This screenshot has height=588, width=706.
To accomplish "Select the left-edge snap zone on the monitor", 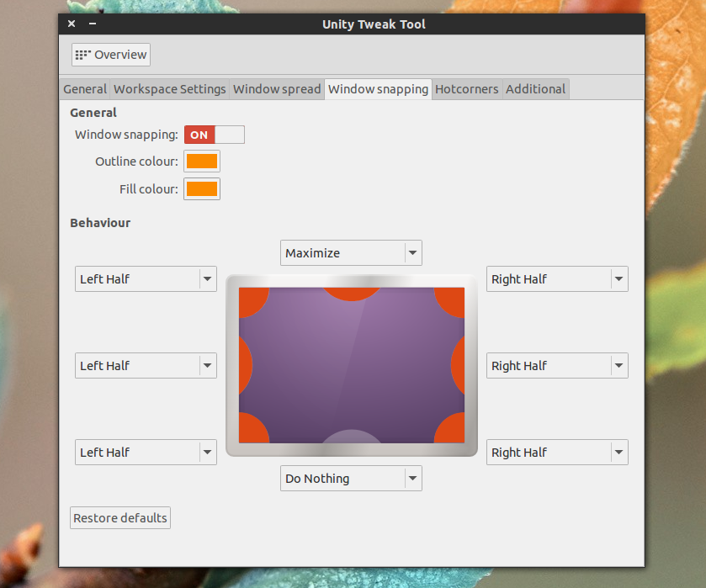I will (242, 365).
